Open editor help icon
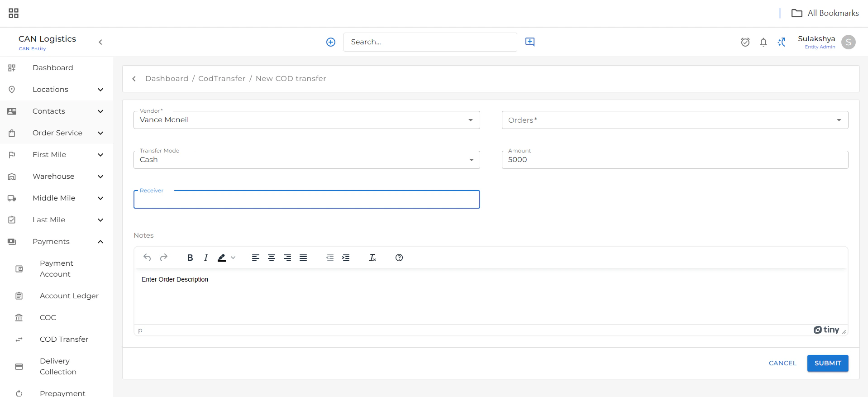Viewport: 868px width, 397px height. pyautogui.click(x=399, y=258)
